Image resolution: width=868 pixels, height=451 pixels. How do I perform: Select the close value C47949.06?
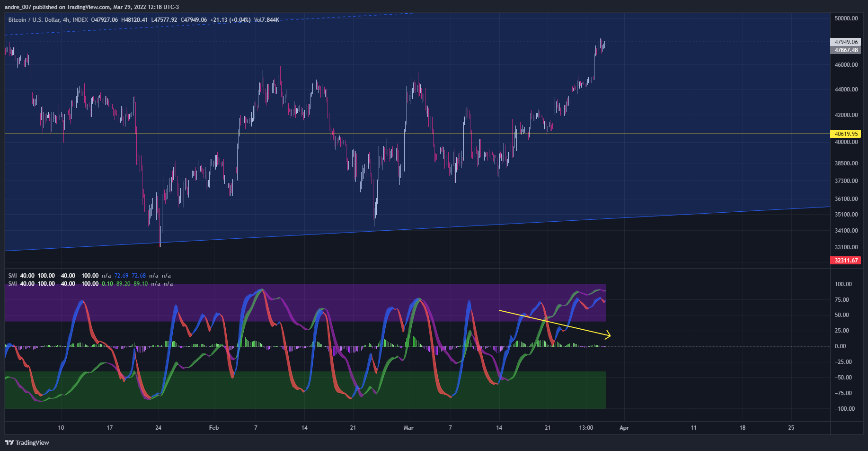(x=194, y=20)
